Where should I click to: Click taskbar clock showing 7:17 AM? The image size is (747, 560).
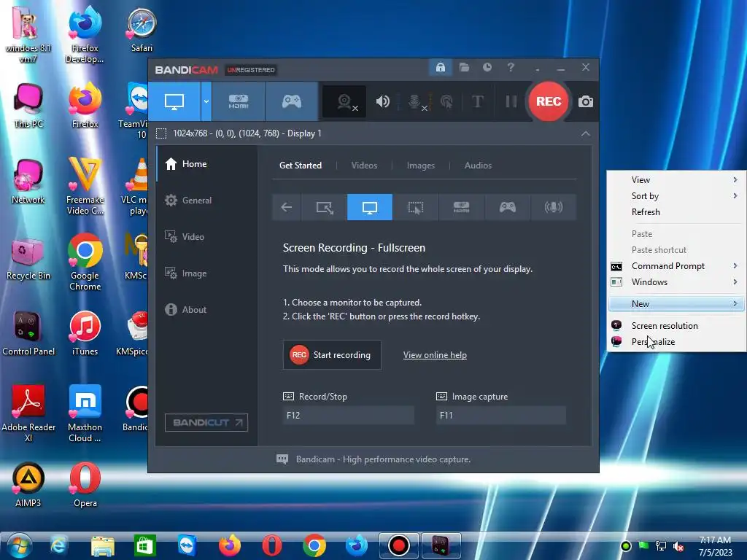pyautogui.click(x=715, y=546)
